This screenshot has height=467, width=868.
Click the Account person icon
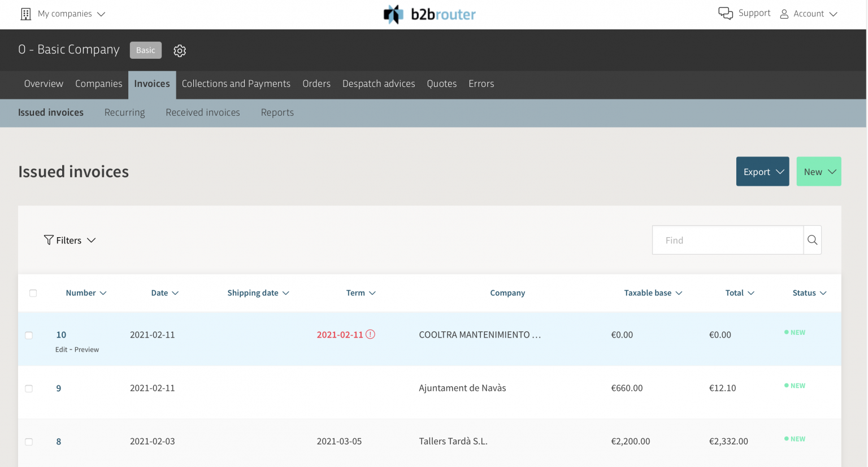click(x=783, y=14)
